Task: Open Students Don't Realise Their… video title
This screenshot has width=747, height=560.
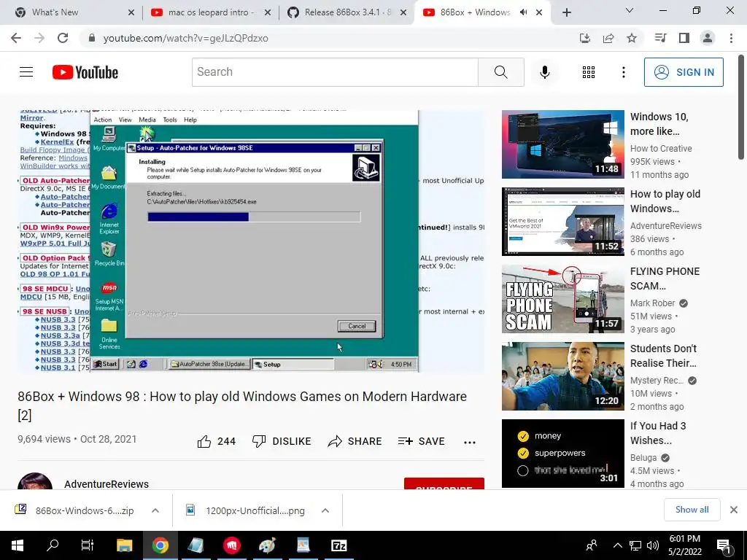Action: [x=664, y=356]
